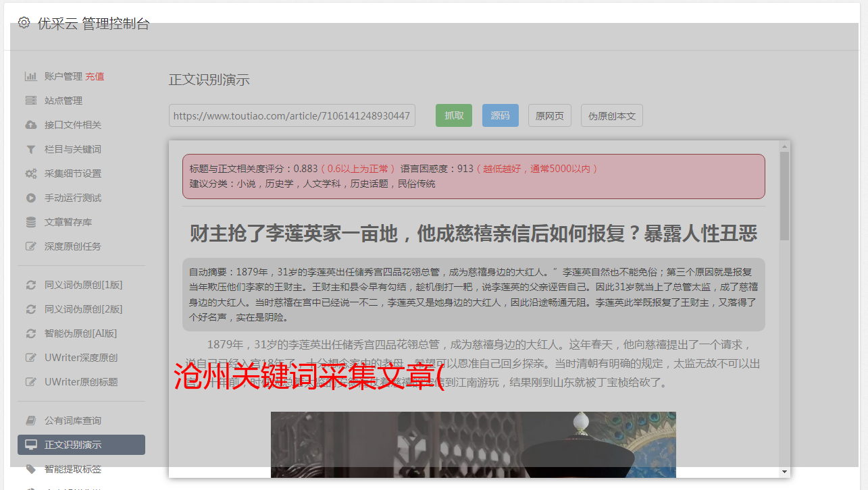Click the monitor icon for 正文识别演示
Image resolution: width=868 pixels, height=490 pixels.
(x=30, y=445)
